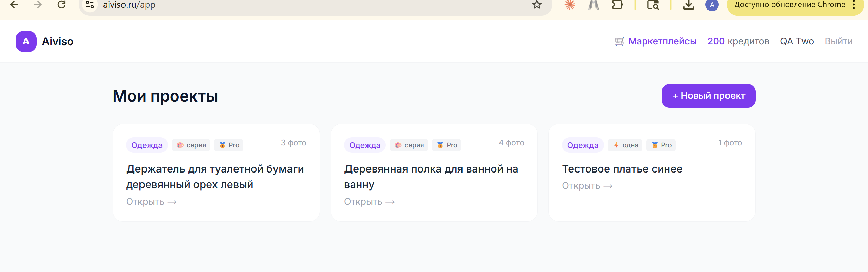
Task: Open the Маркетплейсы menu link
Action: pos(662,41)
